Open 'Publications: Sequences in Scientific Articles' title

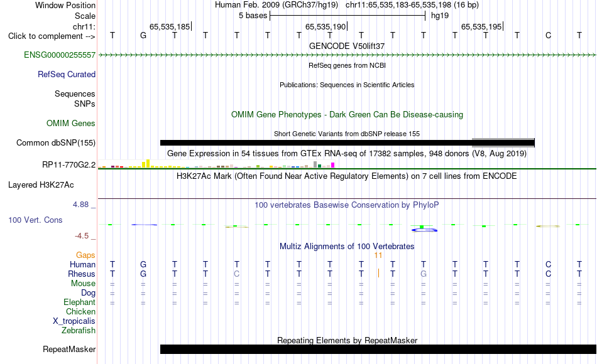[x=347, y=85]
